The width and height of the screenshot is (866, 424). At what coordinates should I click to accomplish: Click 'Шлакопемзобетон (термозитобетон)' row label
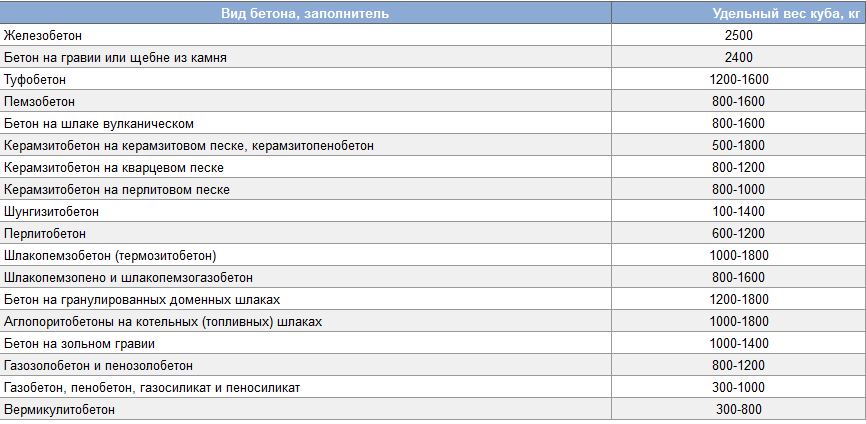coord(110,255)
